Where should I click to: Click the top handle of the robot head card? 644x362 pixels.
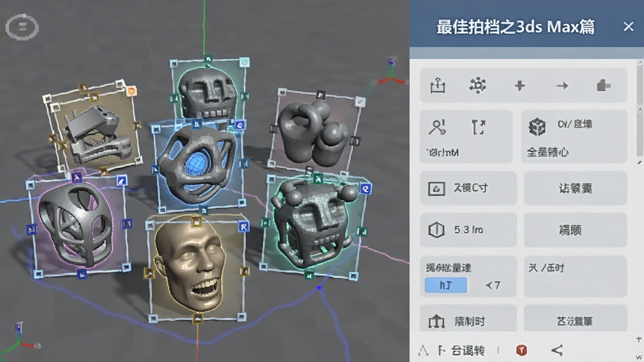pyautogui.click(x=318, y=178)
